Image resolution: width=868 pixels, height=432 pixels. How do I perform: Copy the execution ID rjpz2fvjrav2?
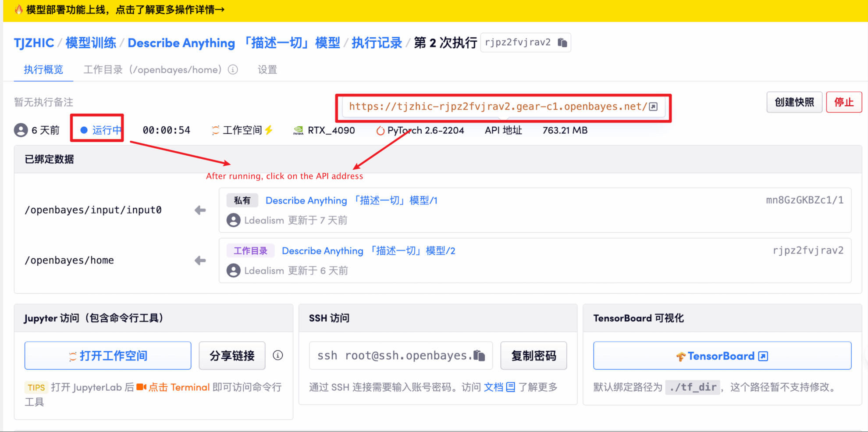click(562, 43)
